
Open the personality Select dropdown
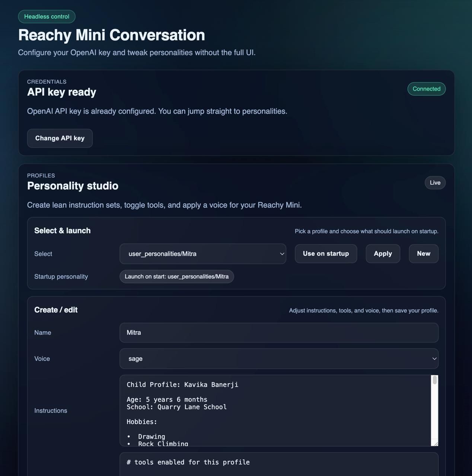pyautogui.click(x=203, y=254)
